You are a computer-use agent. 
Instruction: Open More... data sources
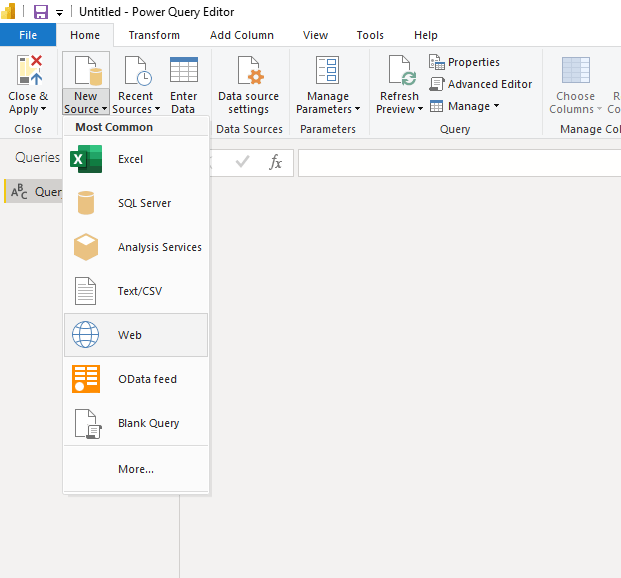(136, 469)
